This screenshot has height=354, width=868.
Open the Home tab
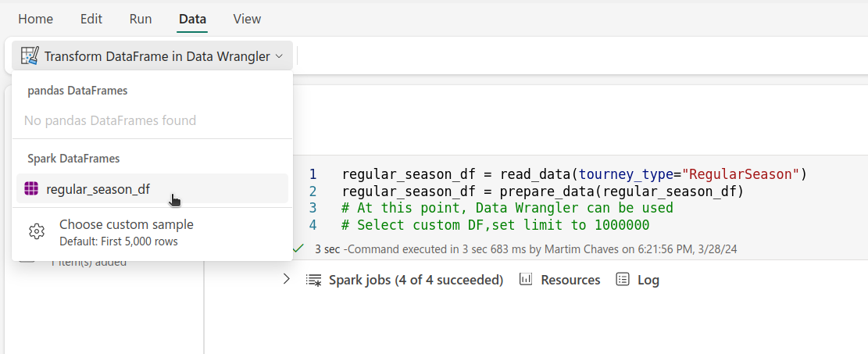[36, 19]
